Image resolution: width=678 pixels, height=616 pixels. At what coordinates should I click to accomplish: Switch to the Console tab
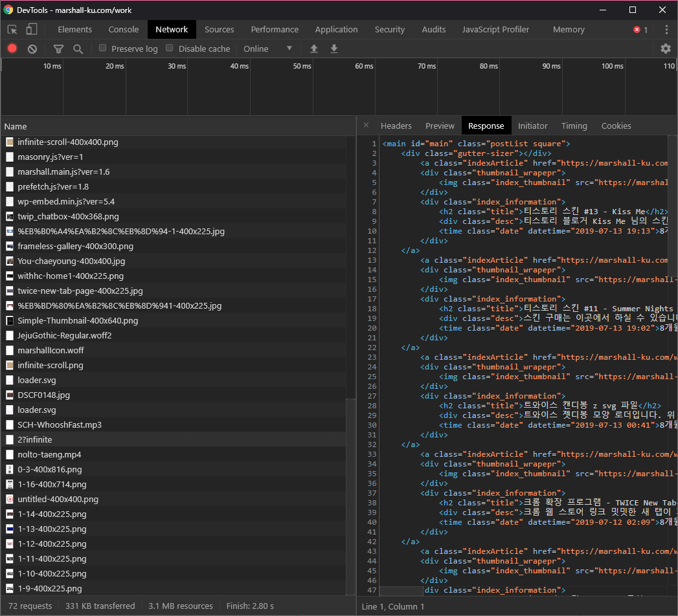tap(124, 30)
